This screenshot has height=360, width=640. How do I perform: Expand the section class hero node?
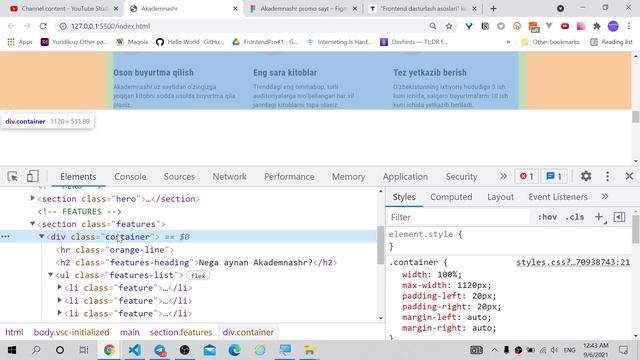33,198
